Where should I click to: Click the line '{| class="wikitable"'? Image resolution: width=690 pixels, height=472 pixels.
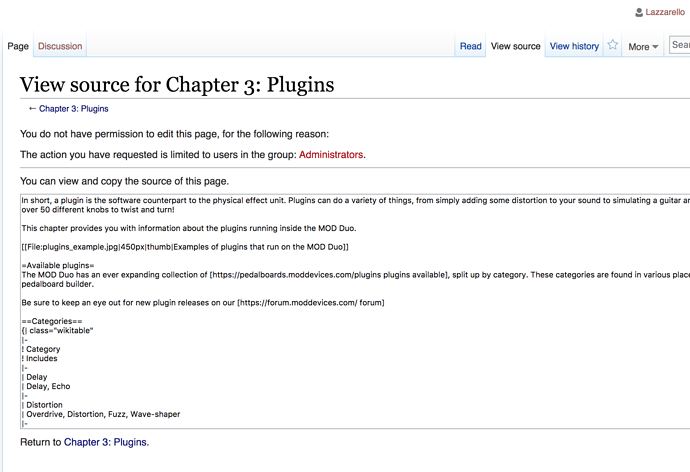[57, 330]
